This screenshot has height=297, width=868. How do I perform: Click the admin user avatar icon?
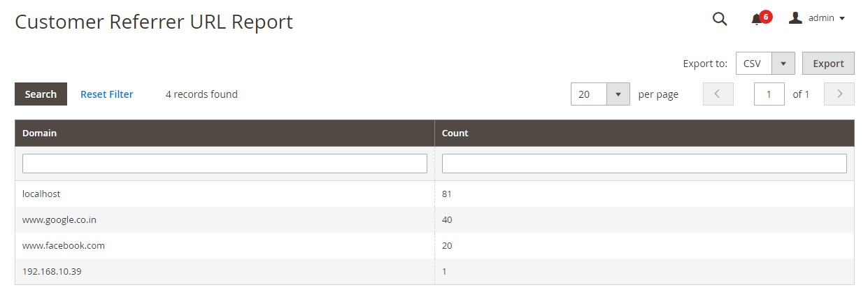tap(795, 18)
